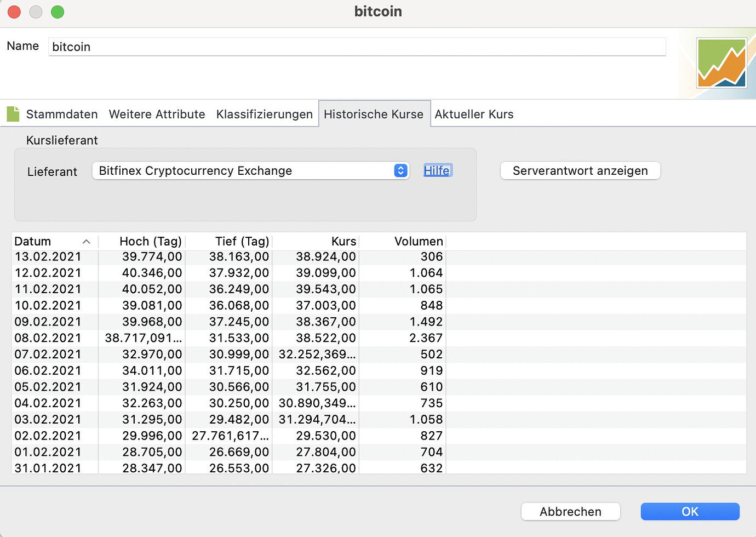
Task: Sort by Hoch (Tag) column header
Action: [142, 241]
